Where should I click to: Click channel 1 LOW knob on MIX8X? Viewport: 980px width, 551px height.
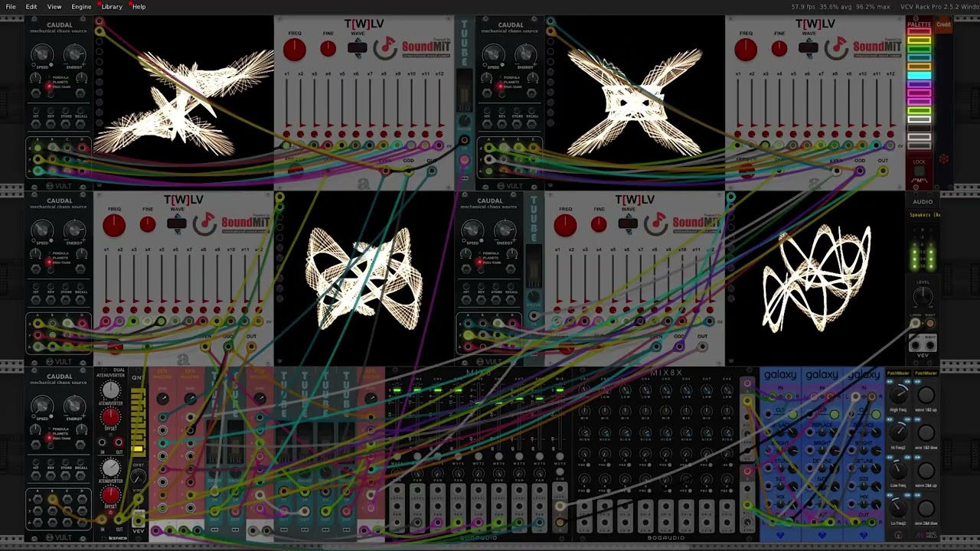pos(584,391)
